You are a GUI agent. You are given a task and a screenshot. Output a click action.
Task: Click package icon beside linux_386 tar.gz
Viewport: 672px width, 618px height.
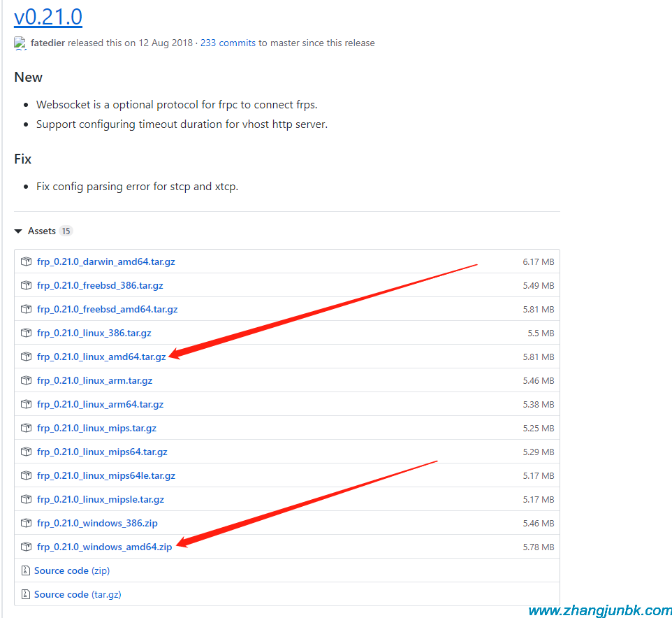[26, 333]
